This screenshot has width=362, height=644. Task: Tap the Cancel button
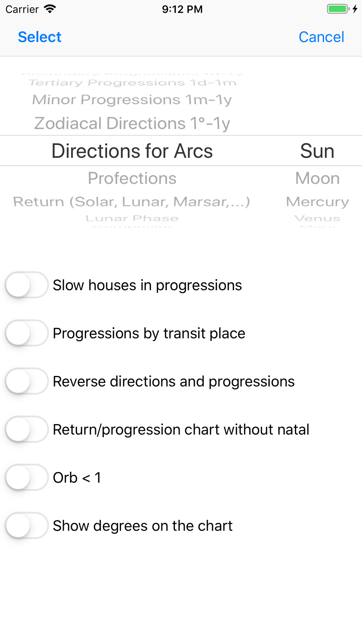tap(321, 37)
